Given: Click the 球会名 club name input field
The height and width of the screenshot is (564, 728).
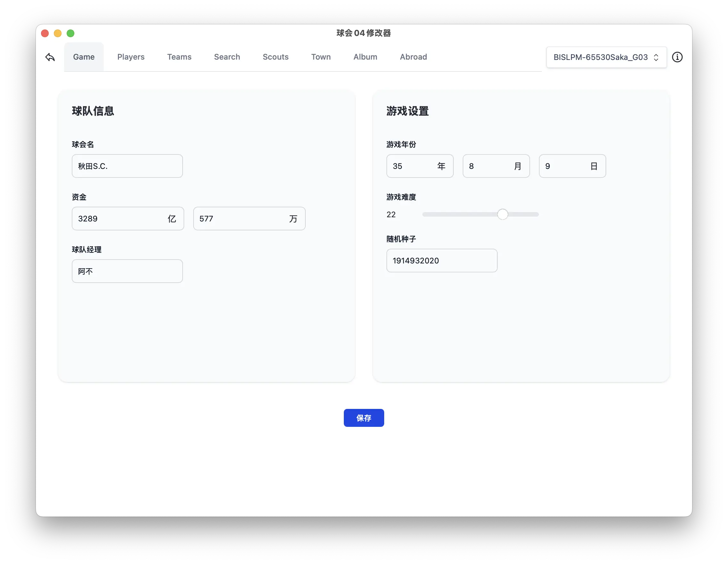Looking at the screenshot, I should 127,166.
